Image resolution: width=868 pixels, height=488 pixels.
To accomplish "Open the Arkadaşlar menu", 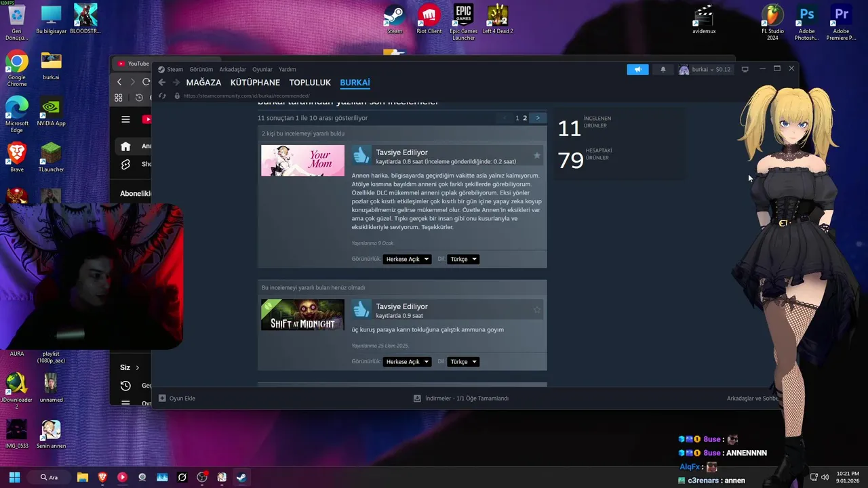I will pyautogui.click(x=233, y=69).
